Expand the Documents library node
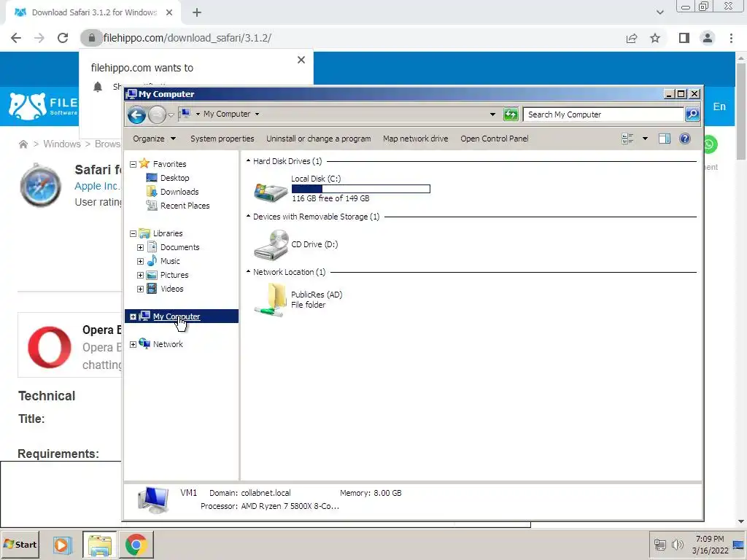This screenshot has width=747, height=560. [x=140, y=248]
